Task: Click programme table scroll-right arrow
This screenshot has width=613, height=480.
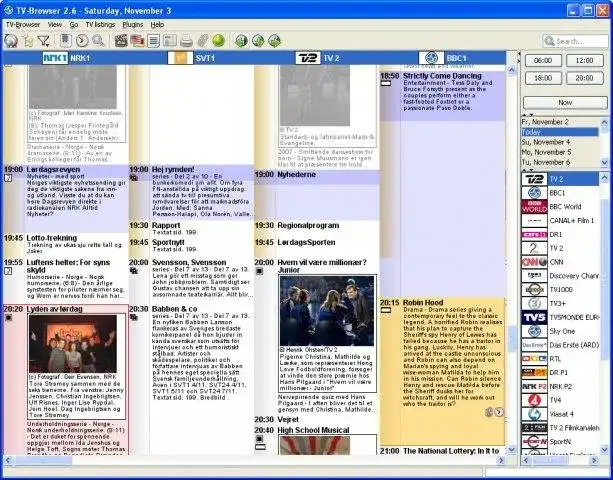Action: coord(501,460)
